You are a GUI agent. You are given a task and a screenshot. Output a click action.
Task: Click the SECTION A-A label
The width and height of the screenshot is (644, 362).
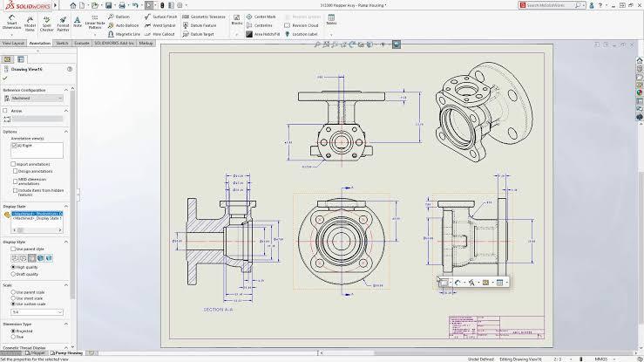point(218,310)
